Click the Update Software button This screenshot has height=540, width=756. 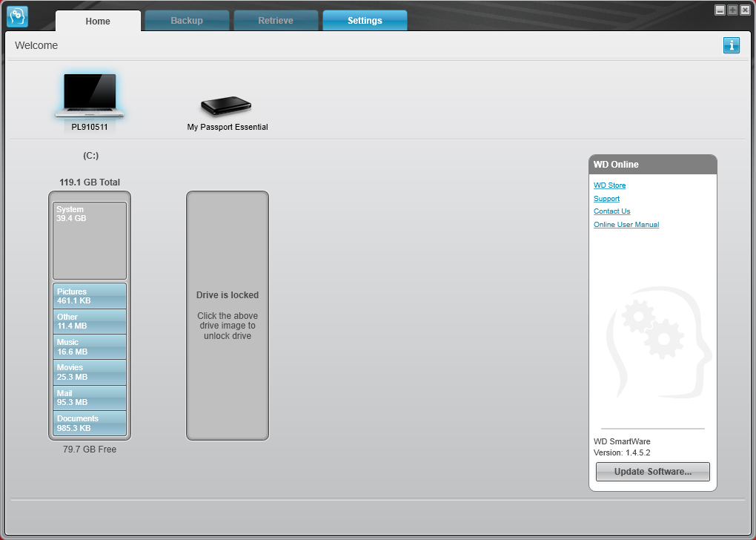[653, 472]
